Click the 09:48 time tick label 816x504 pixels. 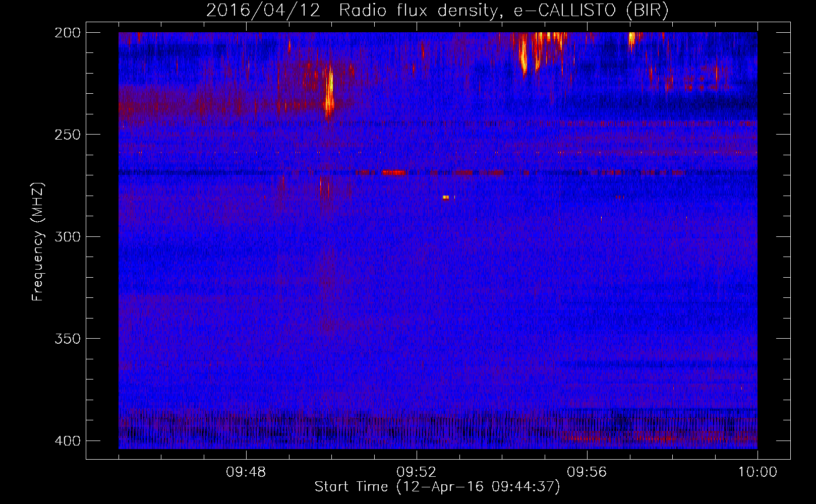pyautogui.click(x=246, y=472)
